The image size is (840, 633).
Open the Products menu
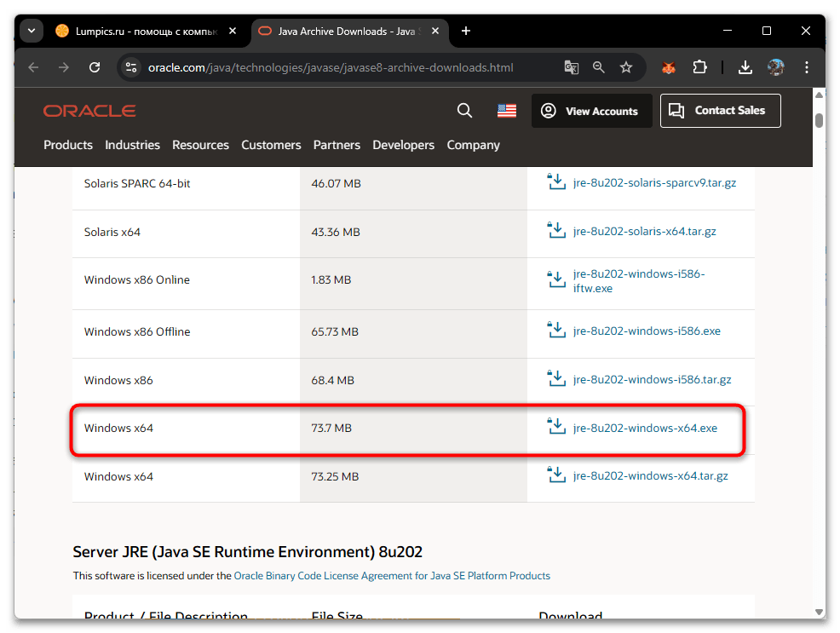(x=68, y=145)
